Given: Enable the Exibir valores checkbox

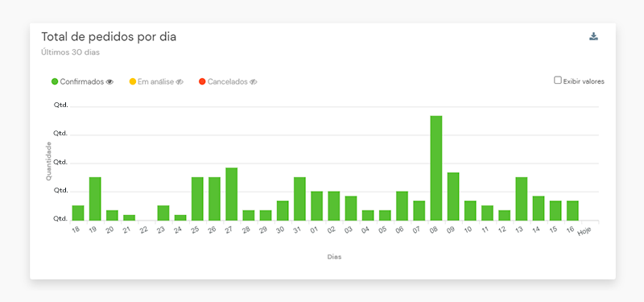Looking at the screenshot, I should point(557,80).
